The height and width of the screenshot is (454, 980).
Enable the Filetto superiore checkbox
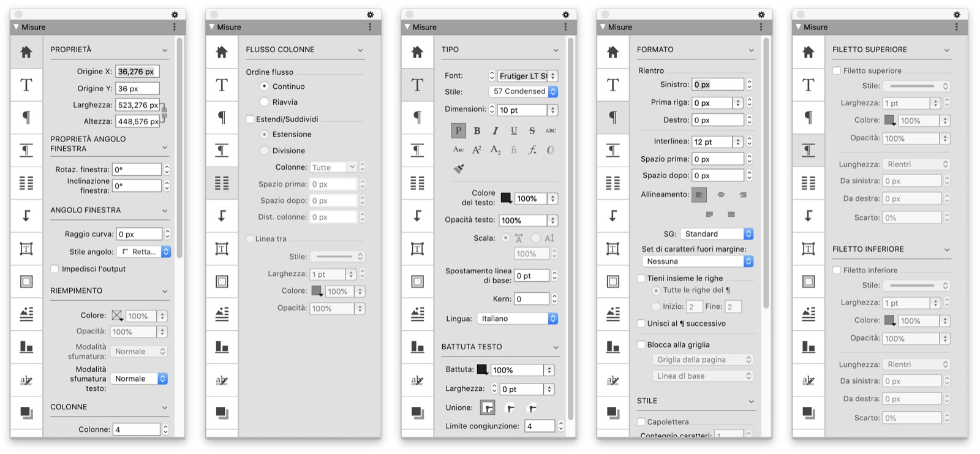tap(837, 71)
